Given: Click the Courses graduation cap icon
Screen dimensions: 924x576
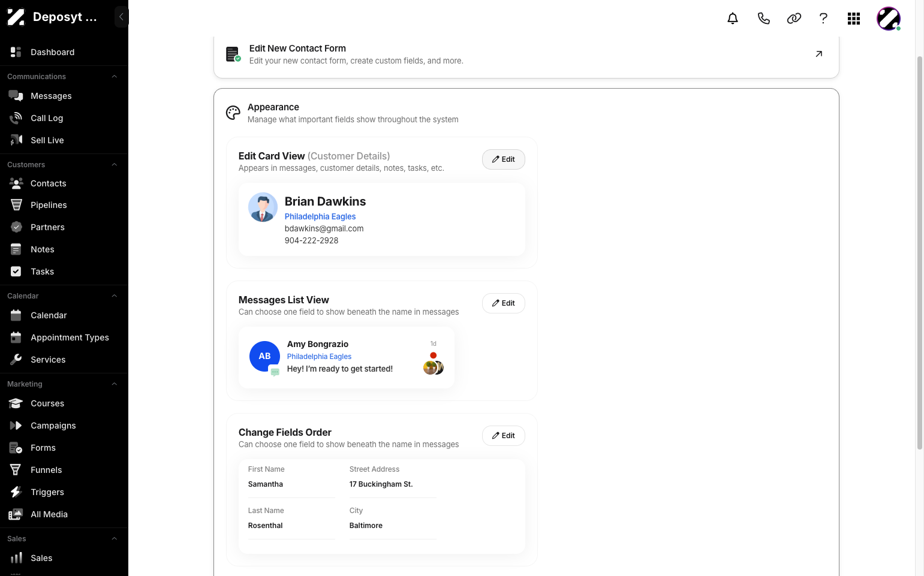Looking at the screenshot, I should pyautogui.click(x=16, y=403).
